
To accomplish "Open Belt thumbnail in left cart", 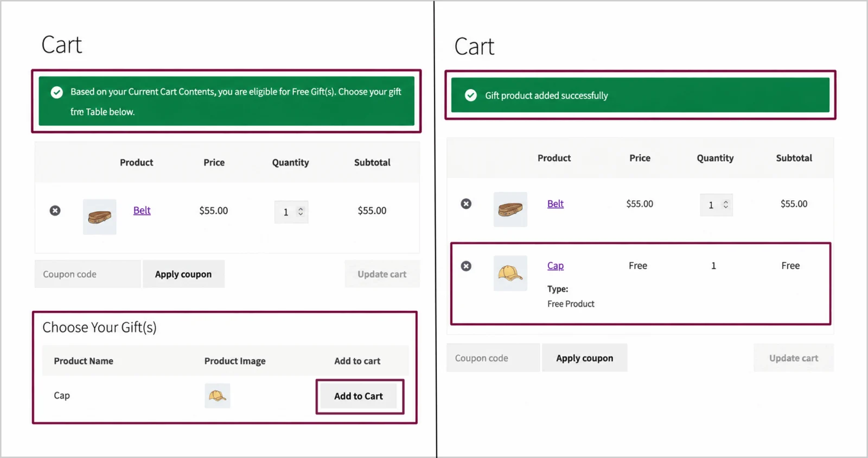I will [100, 217].
